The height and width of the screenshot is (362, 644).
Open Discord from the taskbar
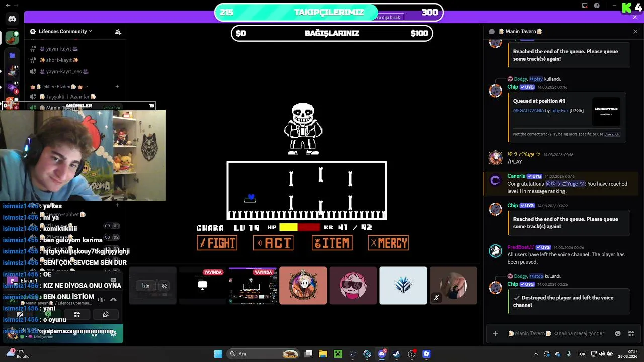pyautogui.click(x=382, y=354)
